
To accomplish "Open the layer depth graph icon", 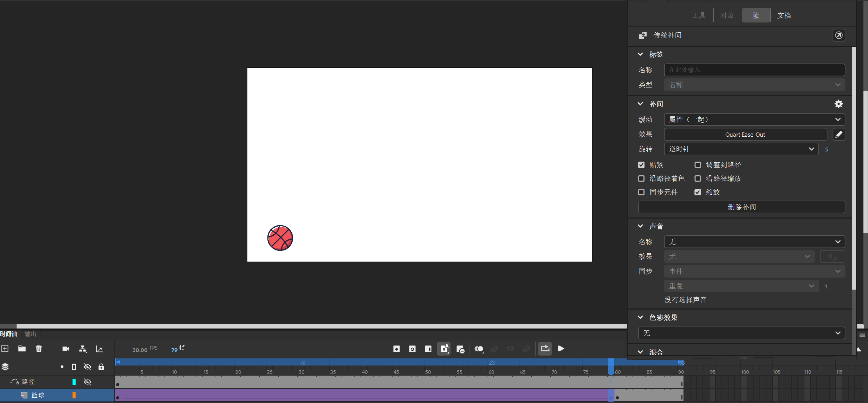I will point(99,349).
